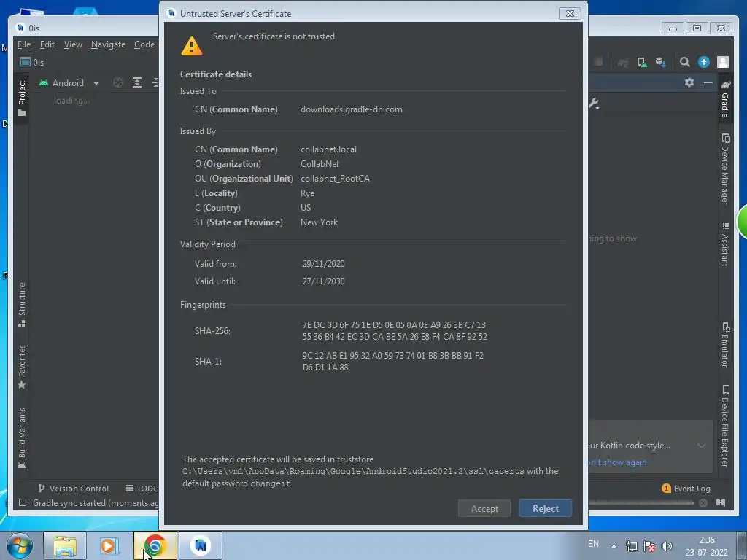Open Windows Media Player from the taskbar
Image resolution: width=747 pixels, height=560 pixels.
point(109,545)
